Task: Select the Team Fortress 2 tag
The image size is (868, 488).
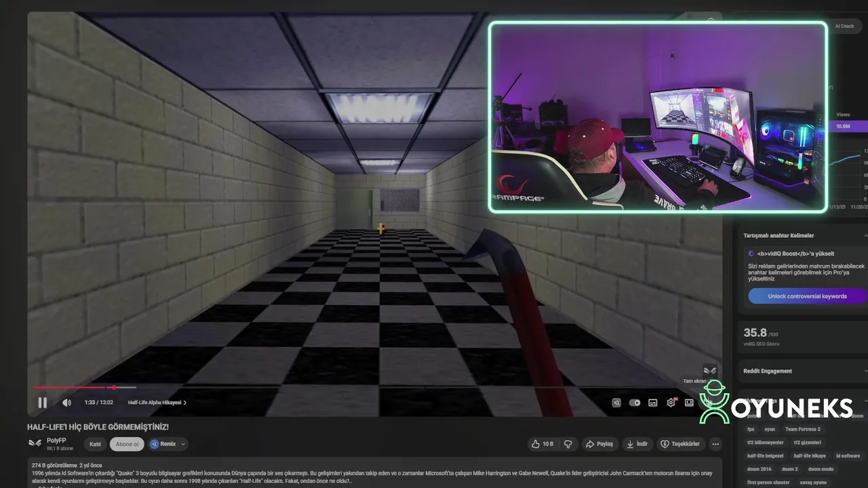Action: tap(803, 429)
